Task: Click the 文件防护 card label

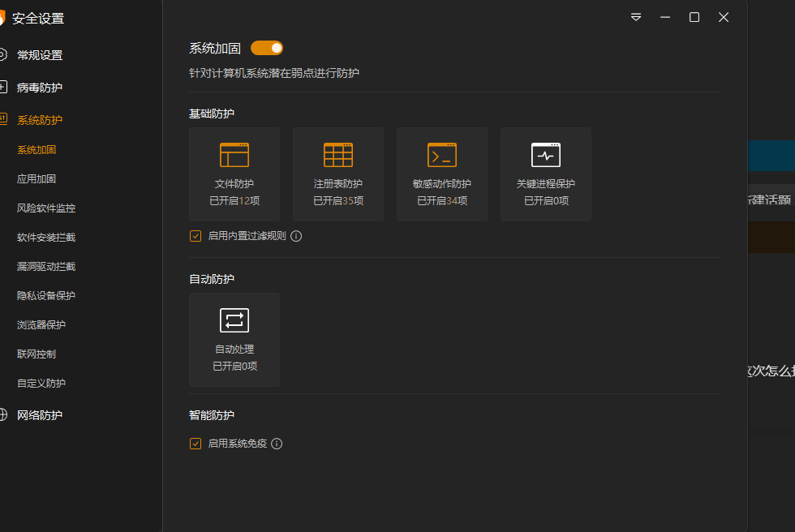Action: pos(234,184)
